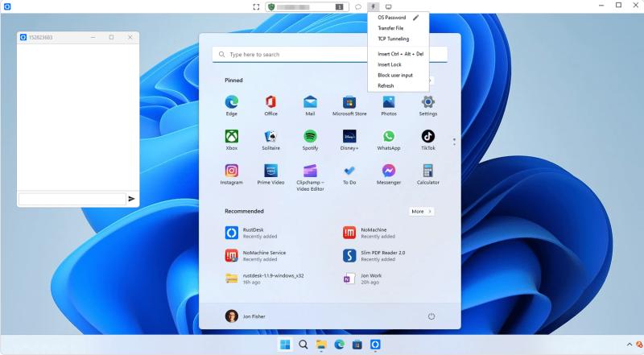Open Prime Video app
644x355 pixels.
tap(270, 175)
